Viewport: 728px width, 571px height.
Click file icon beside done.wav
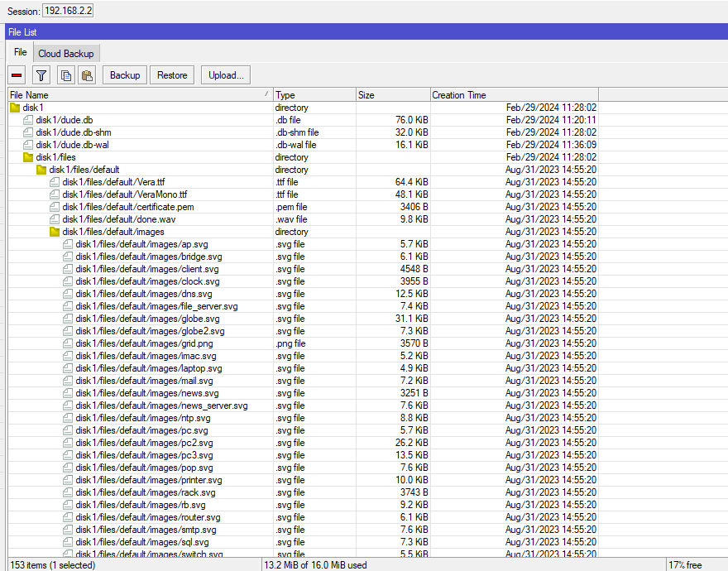55,219
